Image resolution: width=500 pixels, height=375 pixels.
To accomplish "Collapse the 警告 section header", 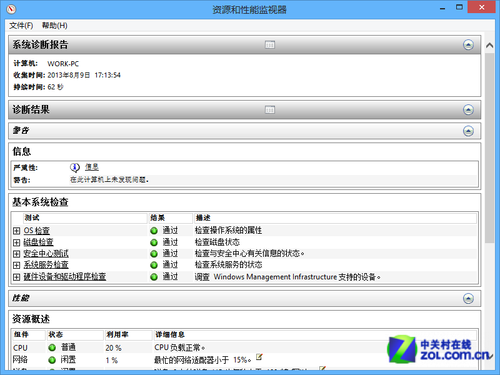I will [468, 131].
